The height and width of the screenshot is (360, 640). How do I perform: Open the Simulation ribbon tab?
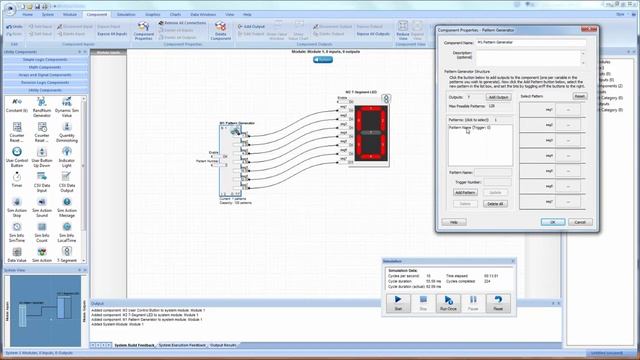pos(126,14)
